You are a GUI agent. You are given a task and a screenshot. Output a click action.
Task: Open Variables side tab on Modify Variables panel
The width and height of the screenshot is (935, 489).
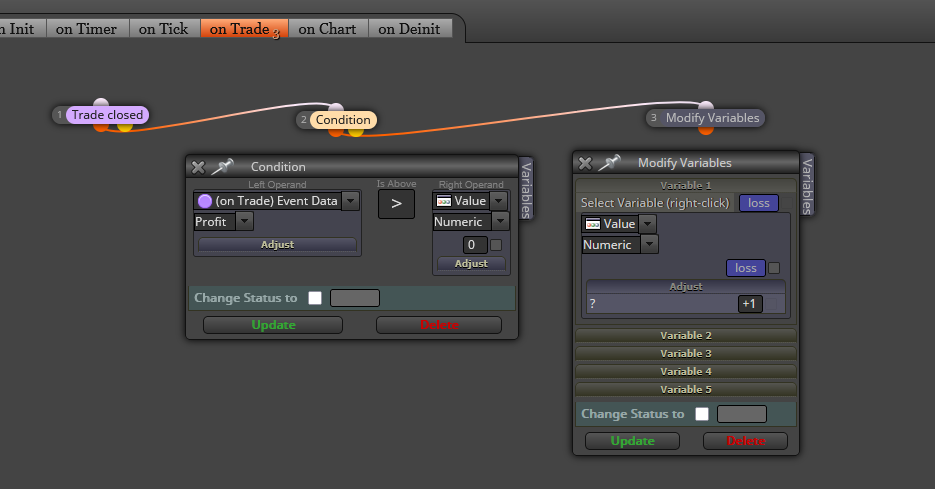[807, 185]
